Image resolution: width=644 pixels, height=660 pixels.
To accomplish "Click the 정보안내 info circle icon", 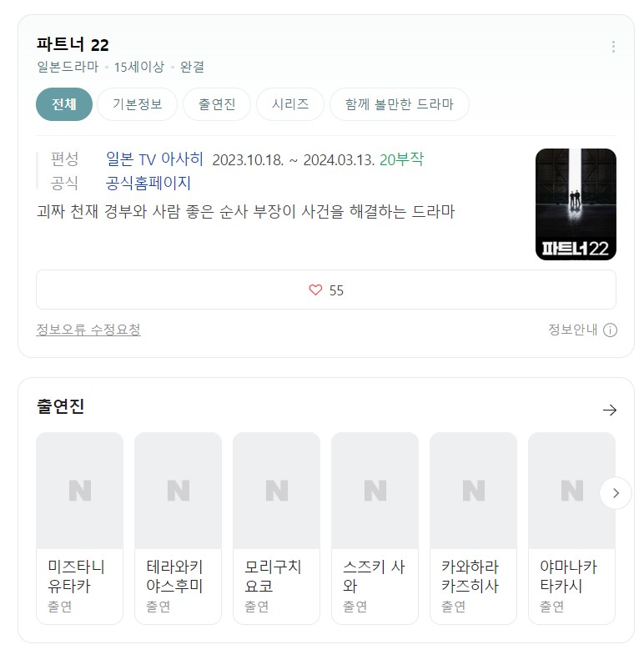I will tap(610, 330).
